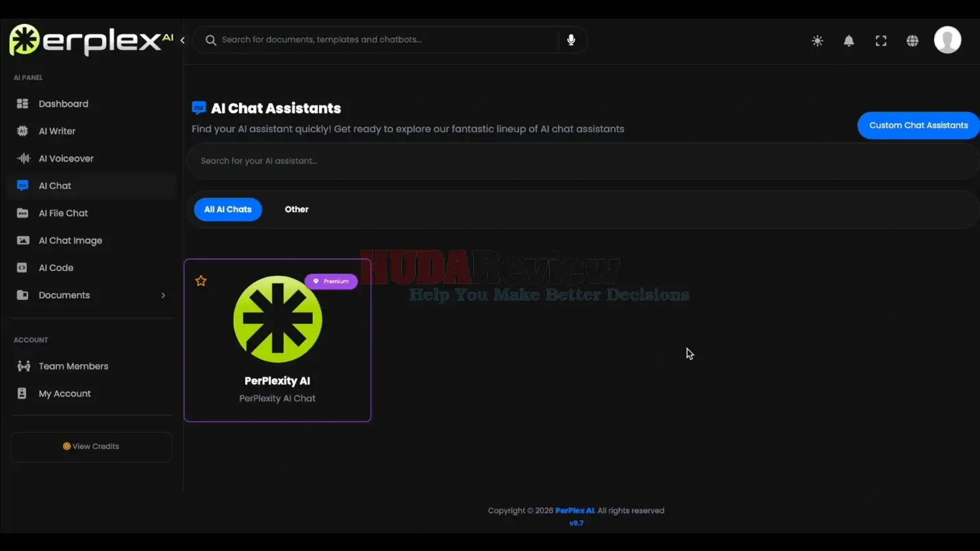Focus the Search for your AI assistant field

point(582,161)
